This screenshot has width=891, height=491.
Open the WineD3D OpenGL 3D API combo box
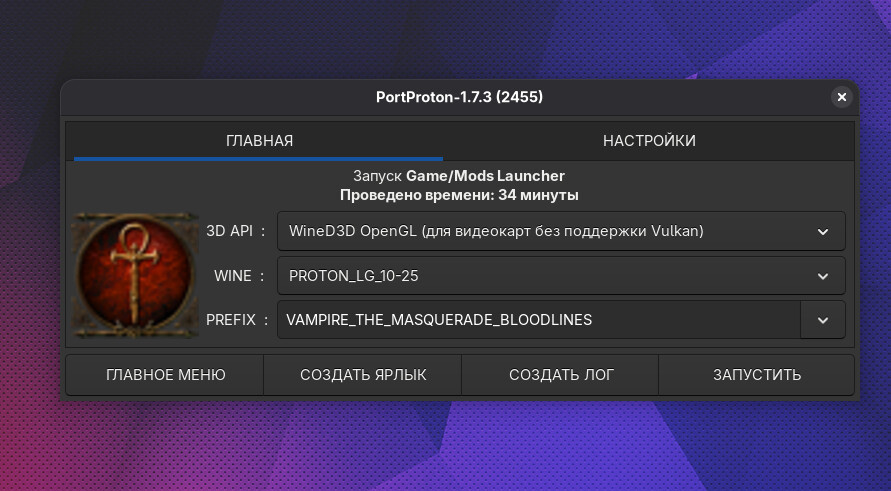coord(540,231)
